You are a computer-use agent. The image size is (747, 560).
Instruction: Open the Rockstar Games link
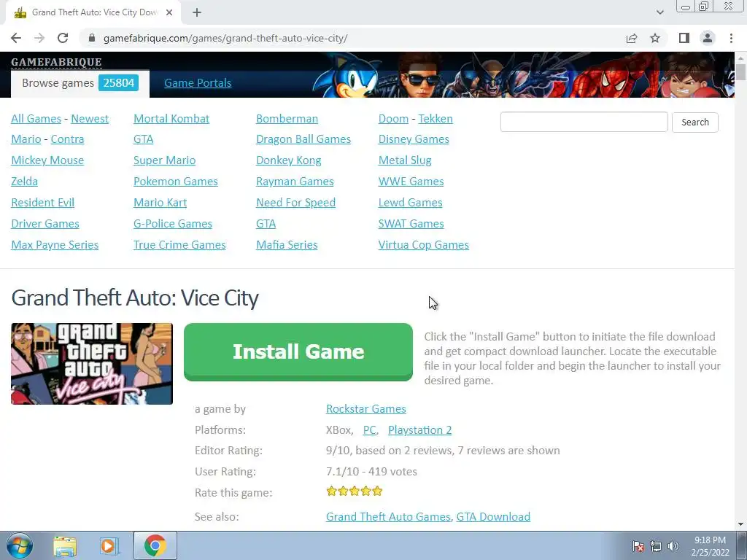point(366,408)
